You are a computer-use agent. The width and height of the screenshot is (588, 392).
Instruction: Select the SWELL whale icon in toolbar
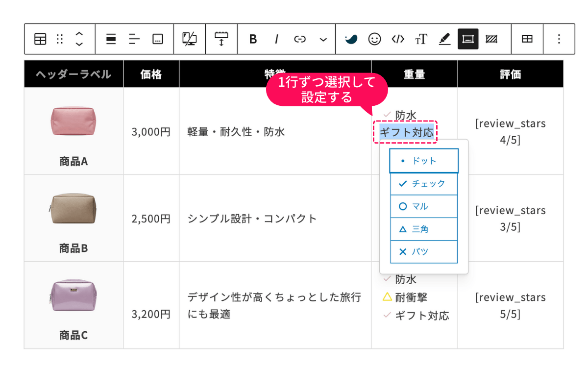click(351, 39)
